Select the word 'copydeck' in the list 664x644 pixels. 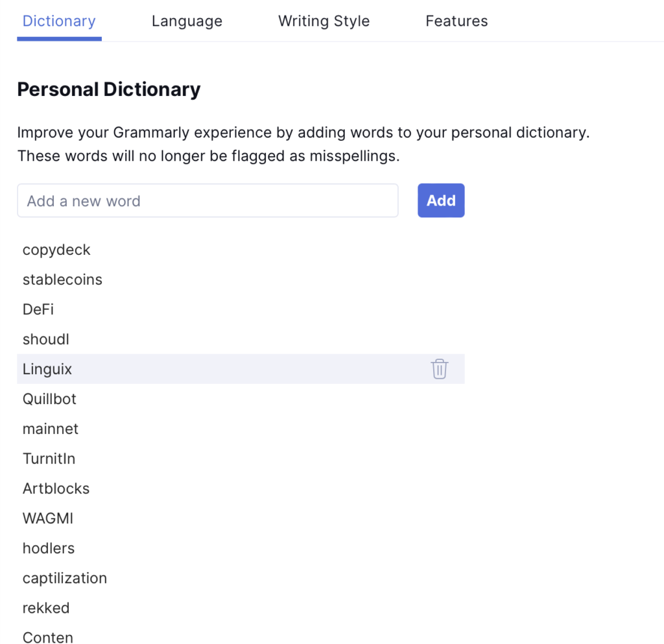pyautogui.click(x=56, y=250)
